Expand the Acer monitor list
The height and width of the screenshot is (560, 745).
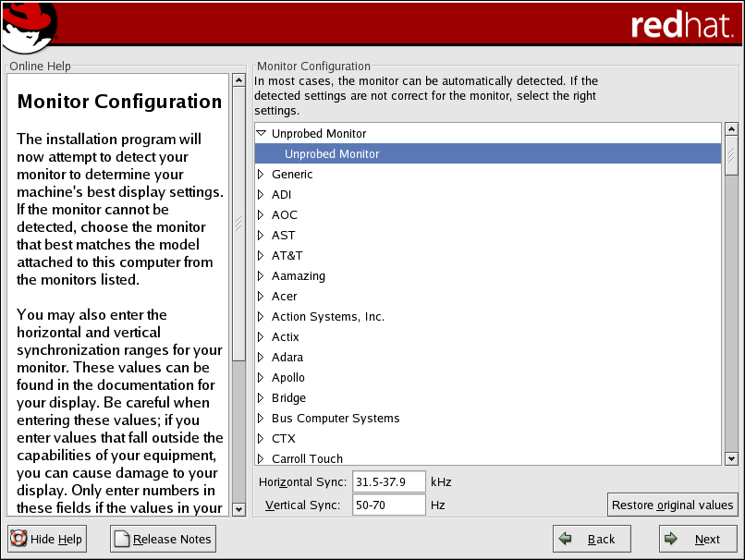pyautogui.click(x=261, y=297)
